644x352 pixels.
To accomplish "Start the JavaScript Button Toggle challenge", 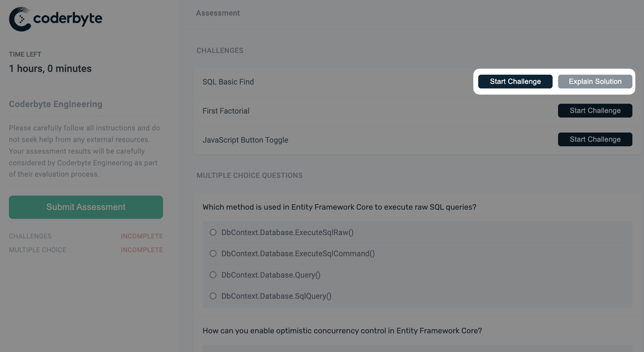I will 595,139.
